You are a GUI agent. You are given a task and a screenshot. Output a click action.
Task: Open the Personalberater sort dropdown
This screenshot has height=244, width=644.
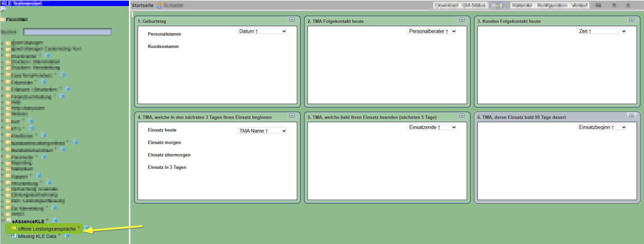coord(432,31)
